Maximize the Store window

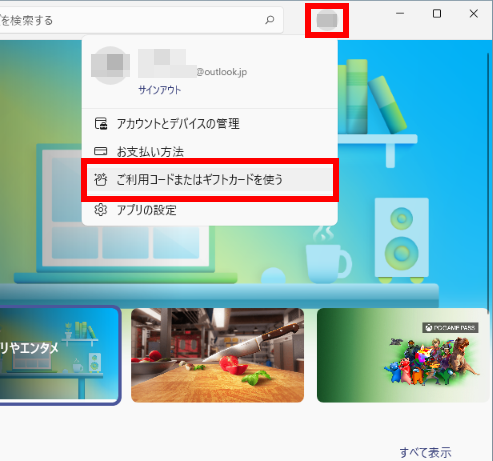[x=437, y=14]
